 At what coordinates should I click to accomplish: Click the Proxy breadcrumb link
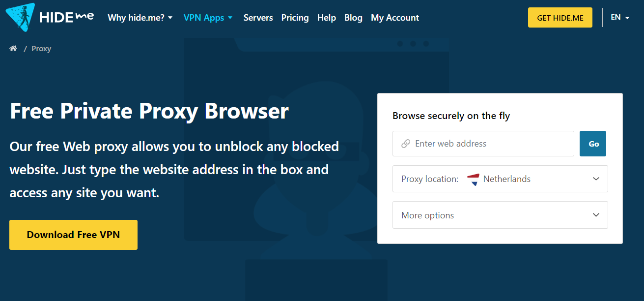pyautogui.click(x=41, y=49)
